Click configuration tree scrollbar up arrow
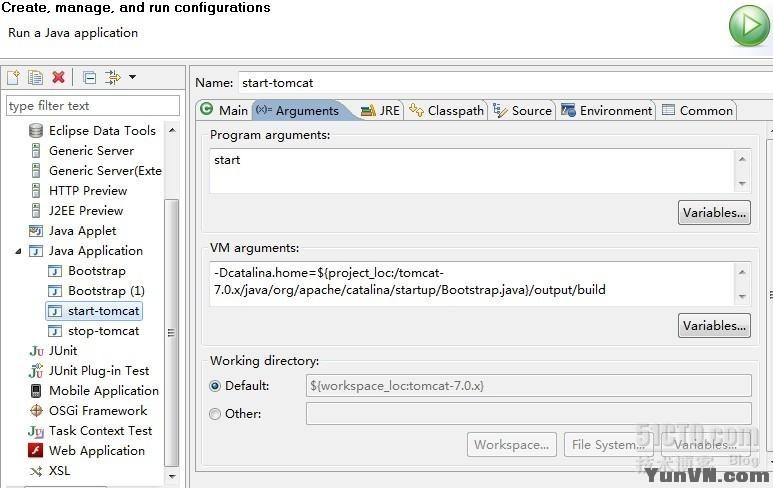Viewport: 773px width, 488px height. tap(172, 131)
